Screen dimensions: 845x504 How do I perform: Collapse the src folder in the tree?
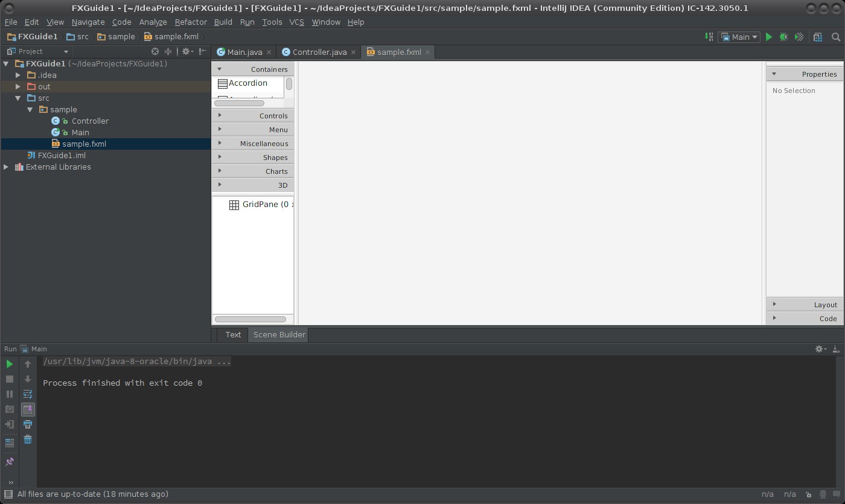[18, 98]
